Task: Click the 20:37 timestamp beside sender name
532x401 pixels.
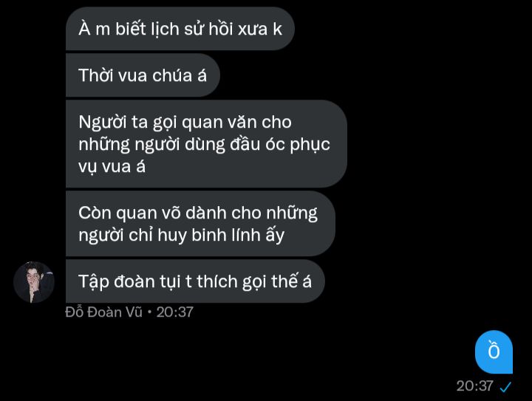Action: coord(174,312)
